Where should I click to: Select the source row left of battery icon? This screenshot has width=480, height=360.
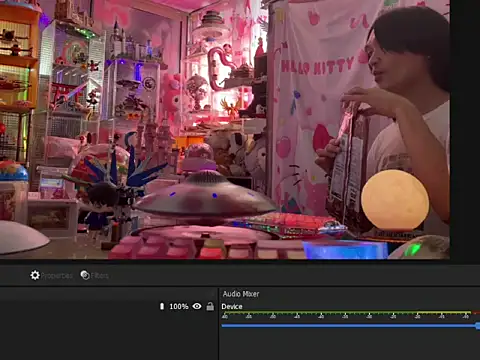click(79, 306)
